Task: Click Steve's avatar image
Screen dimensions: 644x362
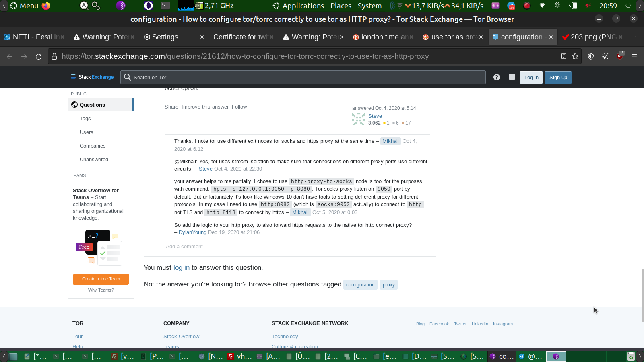Action: pyautogui.click(x=359, y=119)
